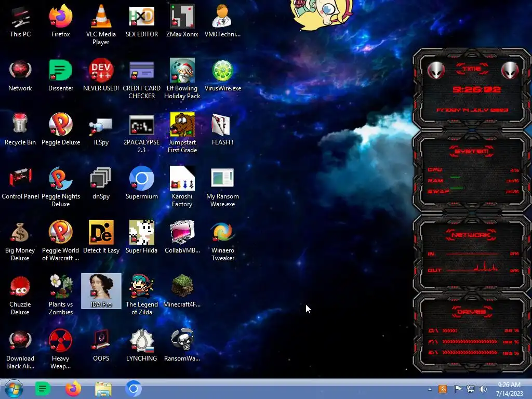532x399 pixels.
Task: Select the Elf Bowling Holiday Pack icon
Action: 182,79
